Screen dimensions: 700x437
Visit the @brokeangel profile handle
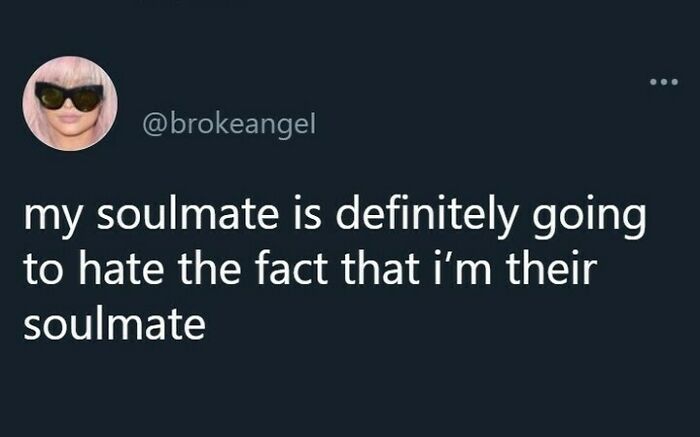tap(229, 125)
